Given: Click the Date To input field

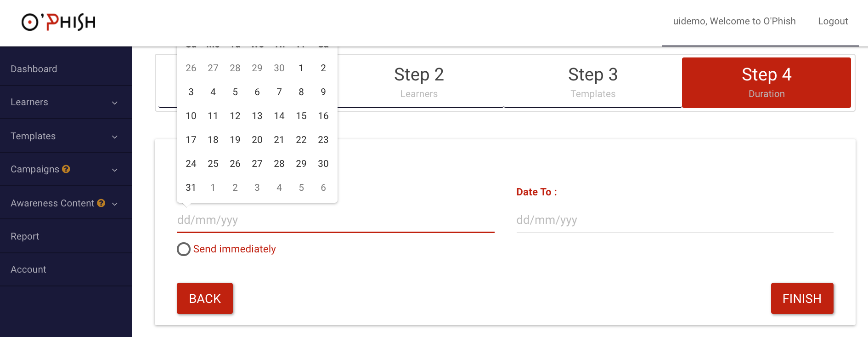Looking at the screenshot, I should coord(674,220).
